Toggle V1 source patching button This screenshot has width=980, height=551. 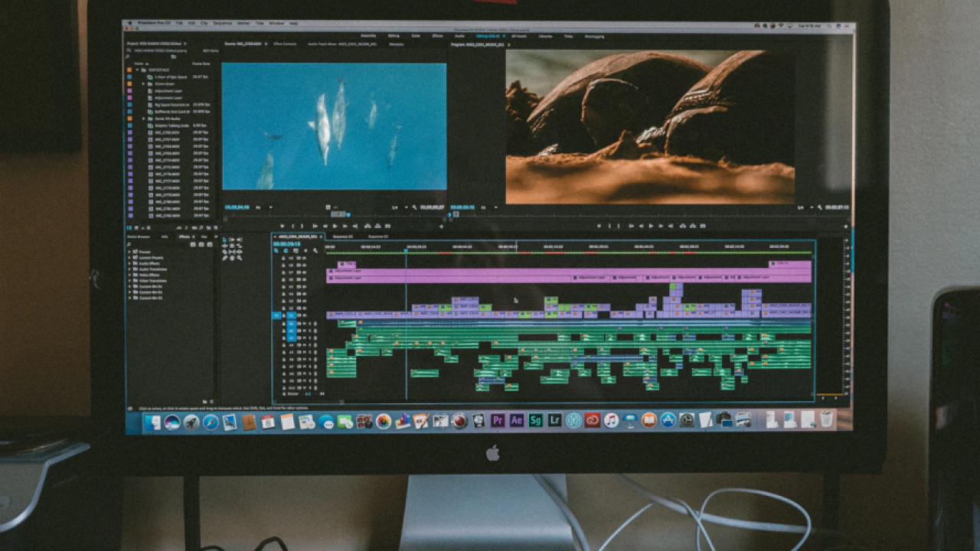[x=276, y=315]
